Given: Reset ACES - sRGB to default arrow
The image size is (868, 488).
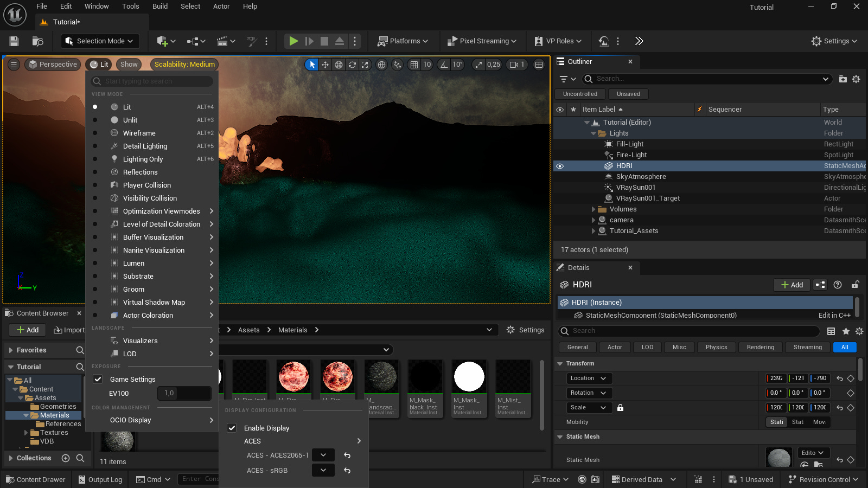Looking at the screenshot, I should point(347,471).
